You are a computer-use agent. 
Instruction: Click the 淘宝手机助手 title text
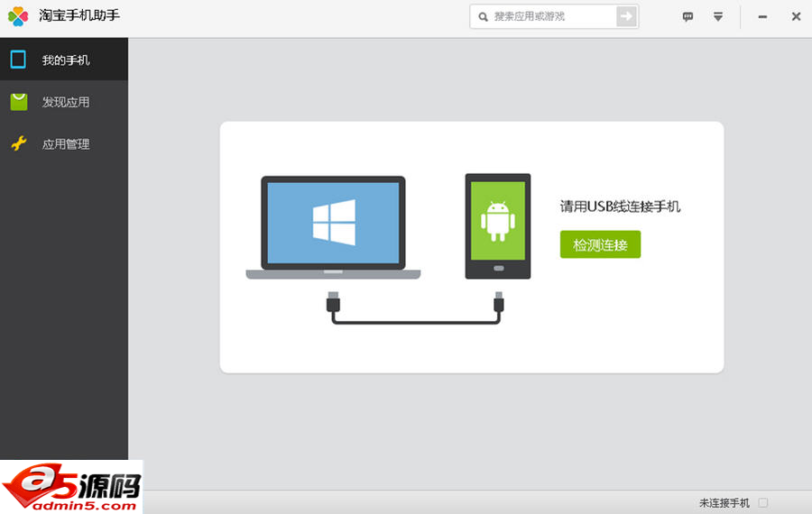coord(78,15)
